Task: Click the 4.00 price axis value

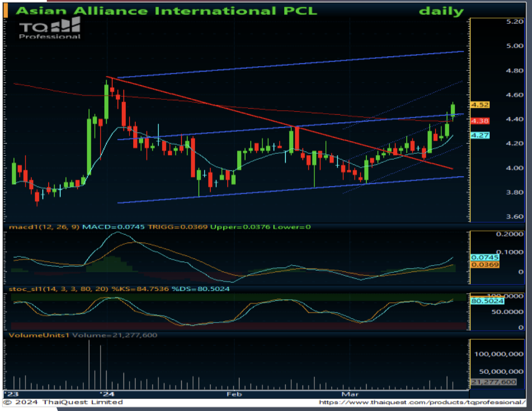Action: click(515, 168)
